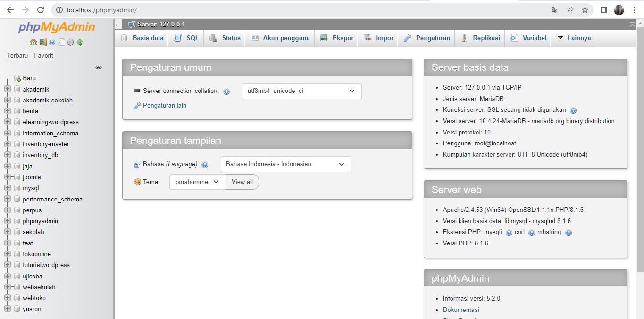Screen dimensions: 644x319
Task: Select the websekolah database
Action: (39, 287)
